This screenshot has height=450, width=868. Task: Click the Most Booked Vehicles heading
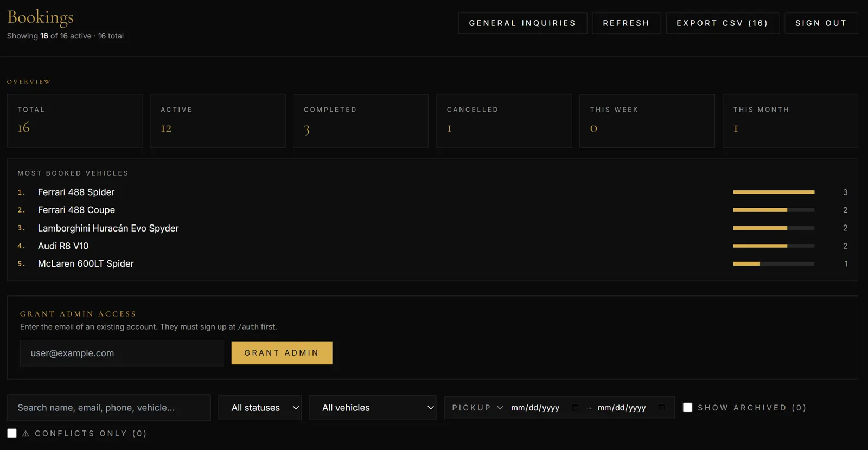[73, 173]
